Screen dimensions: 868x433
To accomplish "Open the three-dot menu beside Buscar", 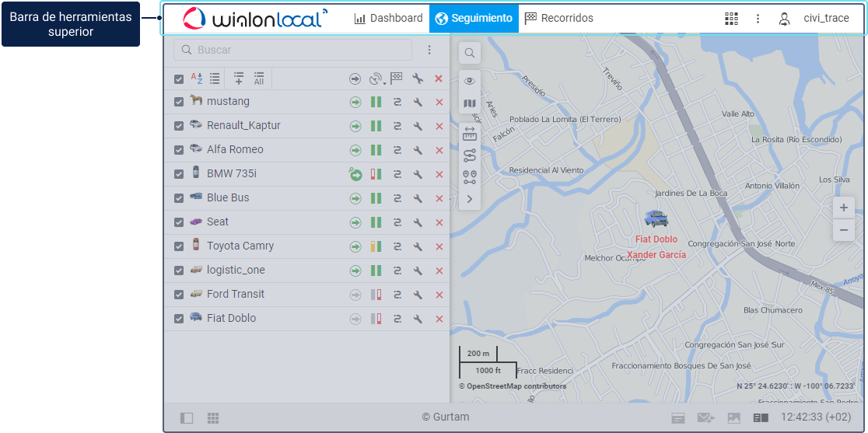I will pos(429,50).
